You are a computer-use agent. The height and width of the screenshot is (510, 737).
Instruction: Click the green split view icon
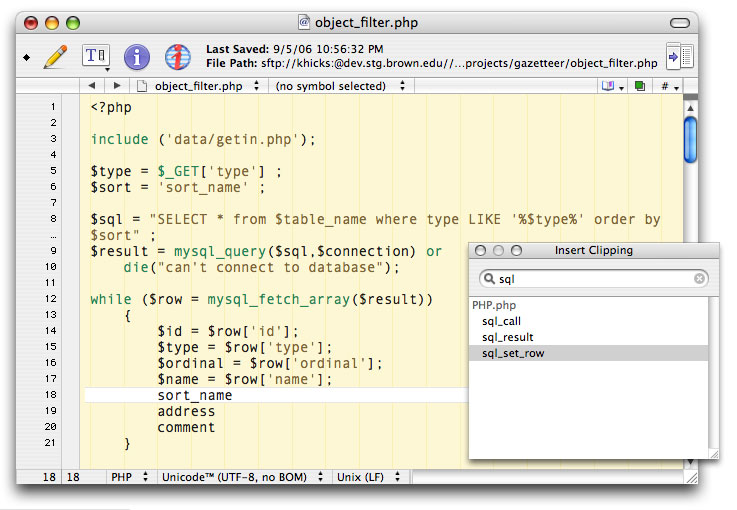[639, 86]
